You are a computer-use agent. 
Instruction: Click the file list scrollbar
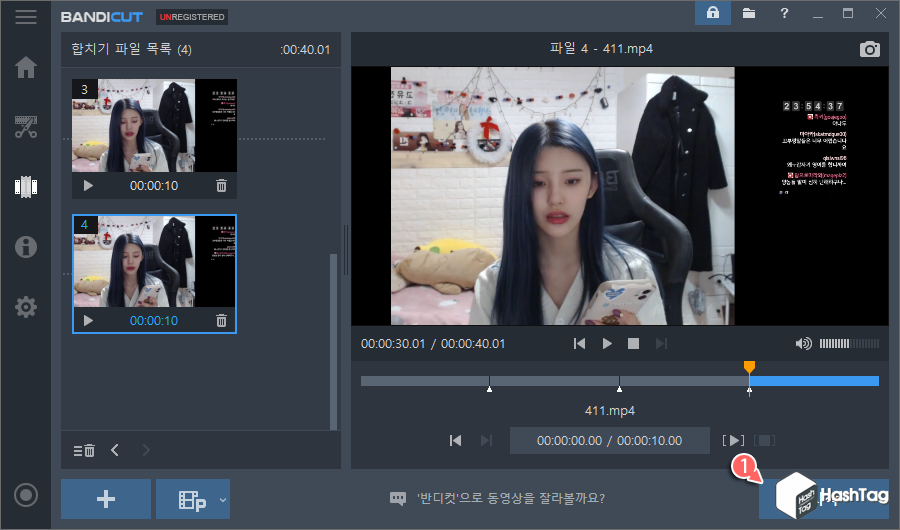(x=333, y=342)
